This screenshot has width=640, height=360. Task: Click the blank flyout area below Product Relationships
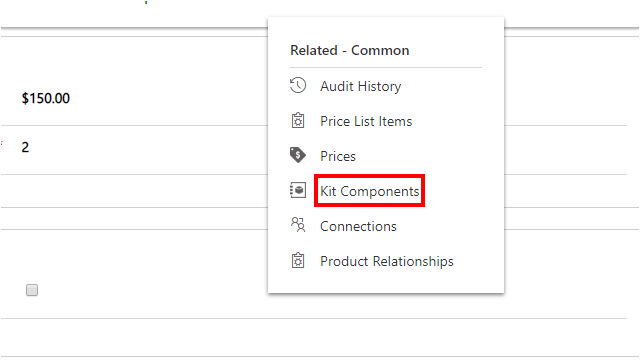click(386, 282)
